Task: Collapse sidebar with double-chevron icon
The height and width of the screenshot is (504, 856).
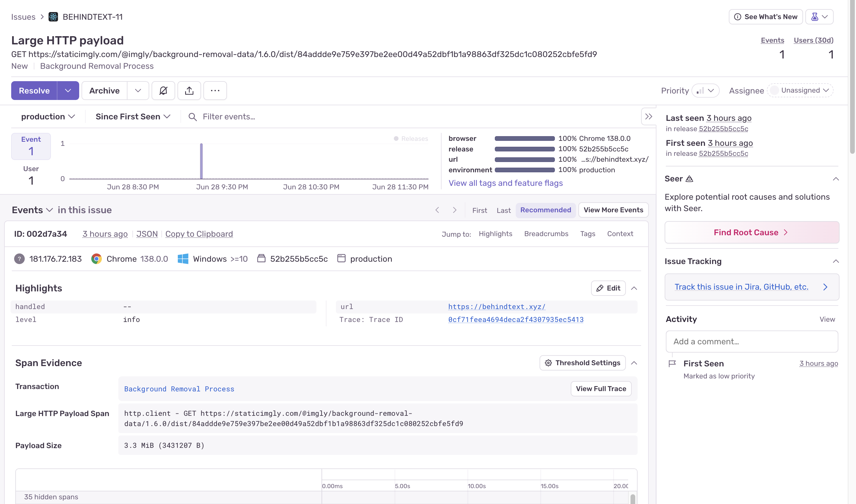Action: tap(648, 116)
